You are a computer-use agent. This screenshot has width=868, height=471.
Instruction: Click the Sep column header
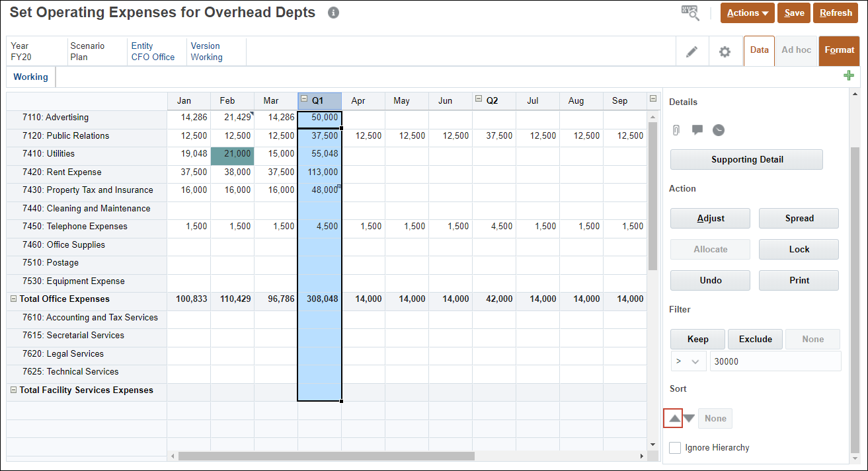coord(625,101)
